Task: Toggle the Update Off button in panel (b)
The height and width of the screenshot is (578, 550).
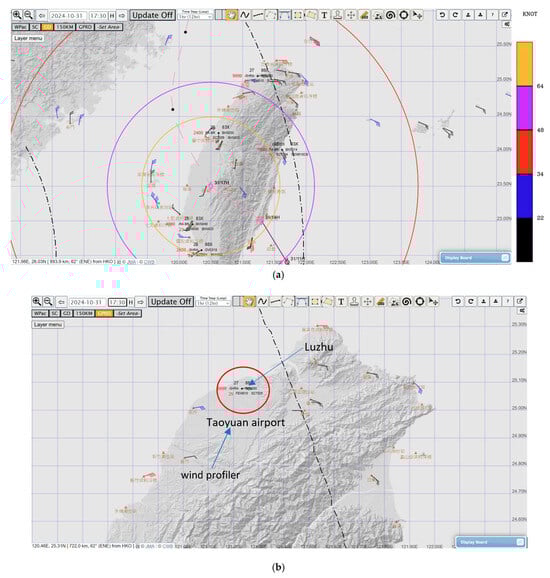Action: (x=171, y=302)
